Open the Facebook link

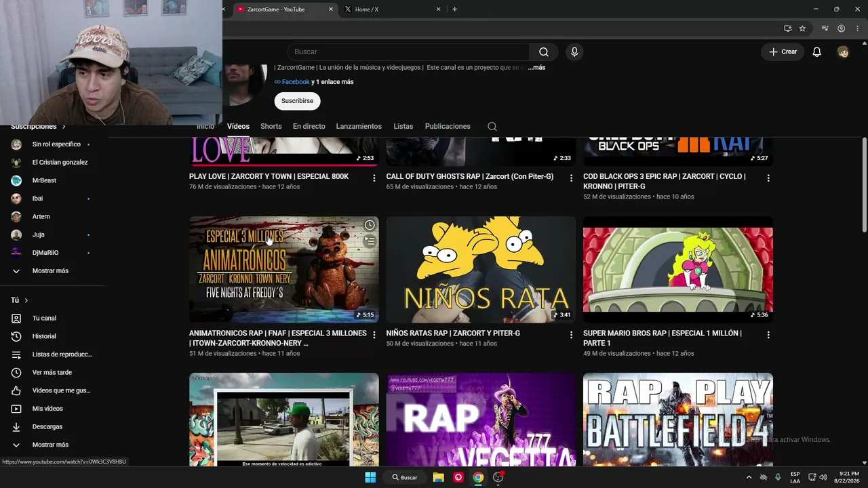(x=296, y=82)
